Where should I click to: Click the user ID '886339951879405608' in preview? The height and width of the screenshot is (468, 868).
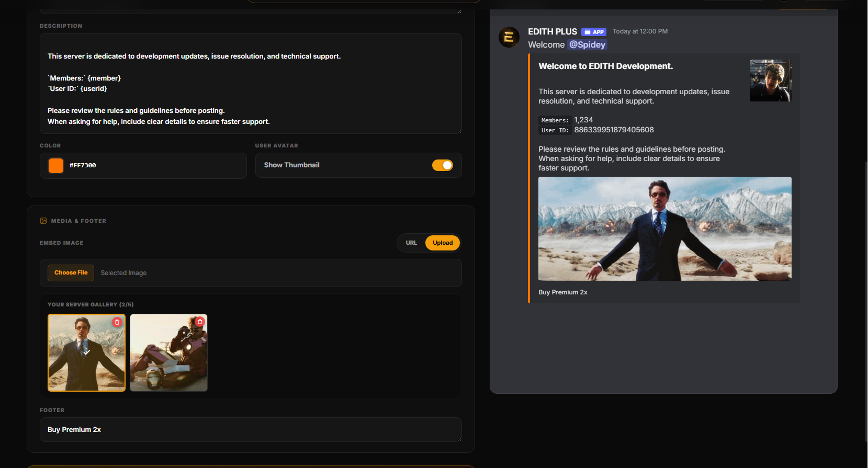tap(614, 130)
